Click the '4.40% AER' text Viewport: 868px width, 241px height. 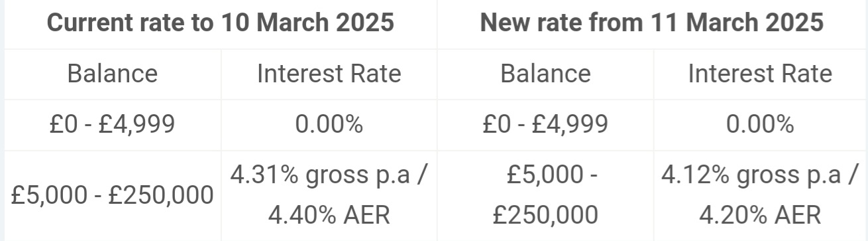[329, 214]
